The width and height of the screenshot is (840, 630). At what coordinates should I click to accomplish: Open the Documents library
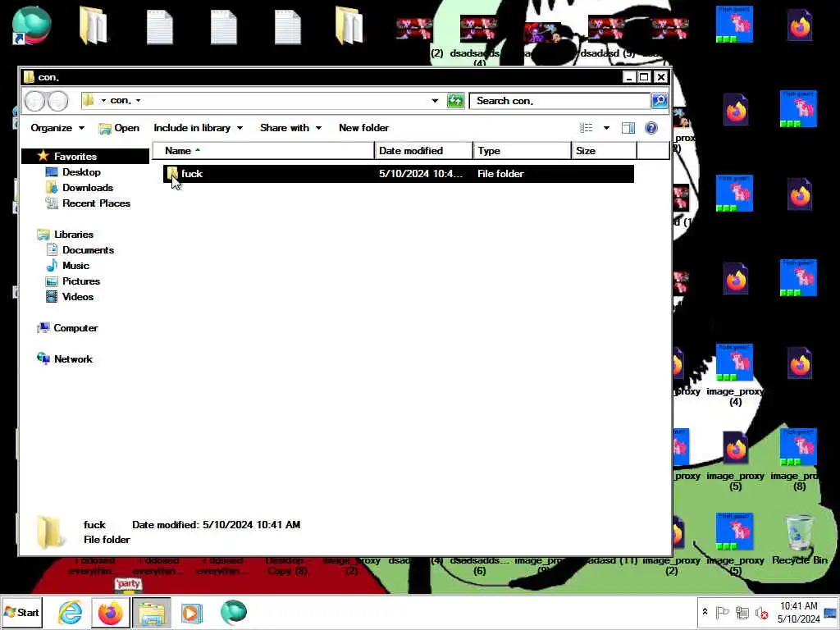click(x=88, y=250)
